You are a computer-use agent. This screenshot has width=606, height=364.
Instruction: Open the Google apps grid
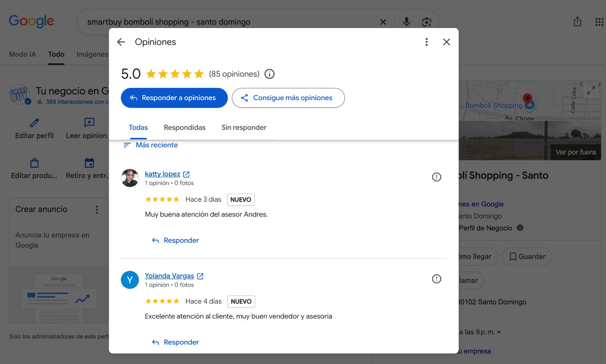(x=599, y=22)
